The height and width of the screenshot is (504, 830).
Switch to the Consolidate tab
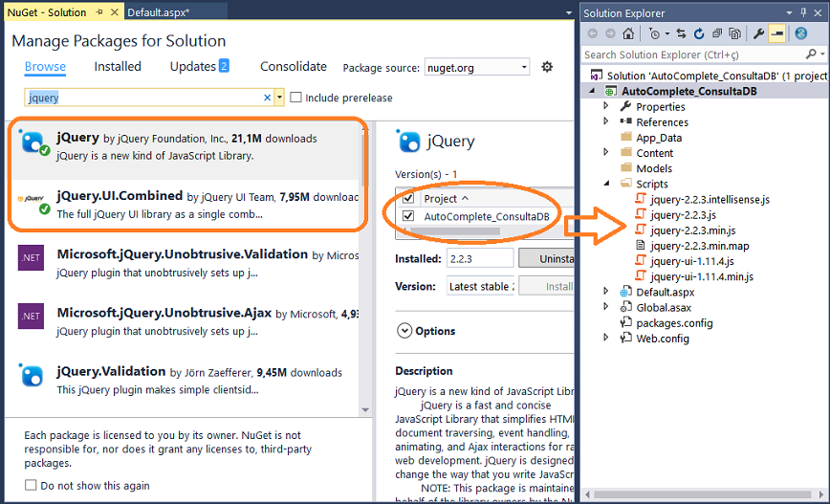click(294, 66)
